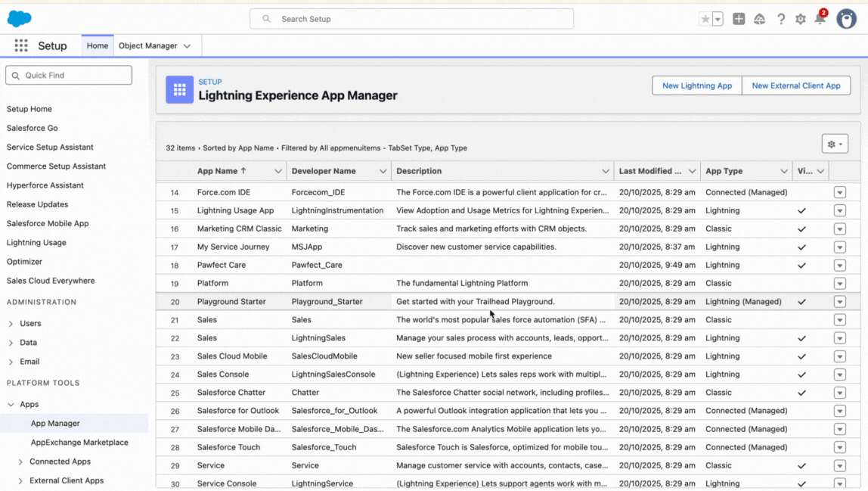
Task: Click New Lightning App button
Action: point(696,85)
